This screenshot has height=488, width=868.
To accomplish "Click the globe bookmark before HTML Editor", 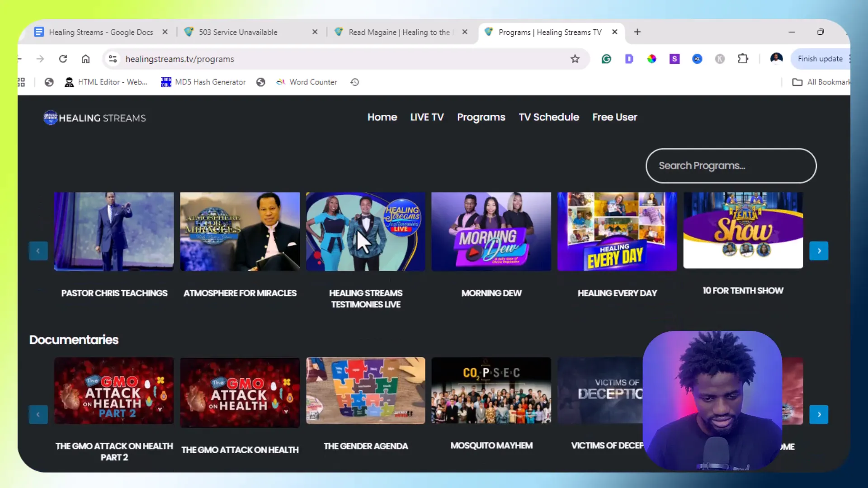I will (49, 82).
